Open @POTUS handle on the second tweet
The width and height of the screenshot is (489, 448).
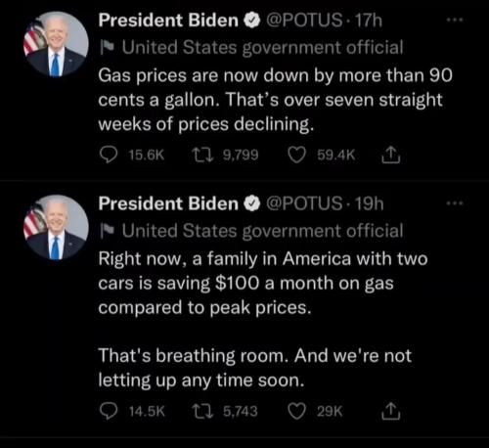pyautogui.click(x=304, y=203)
